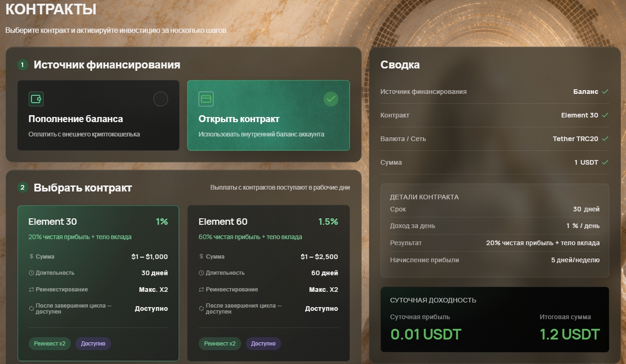626x364 pixels.
Task: Click the dollar icon in Element 30 Сумма row
Action: pyautogui.click(x=31, y=256)
